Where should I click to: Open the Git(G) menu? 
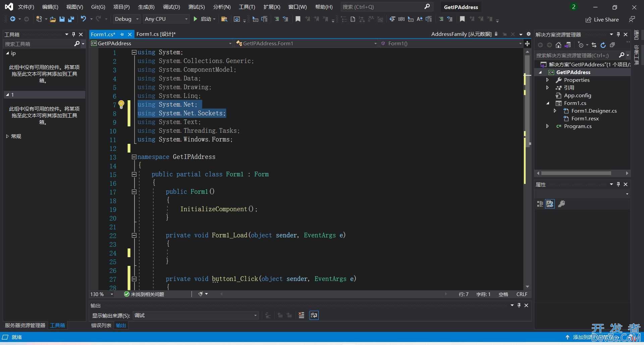98,7
